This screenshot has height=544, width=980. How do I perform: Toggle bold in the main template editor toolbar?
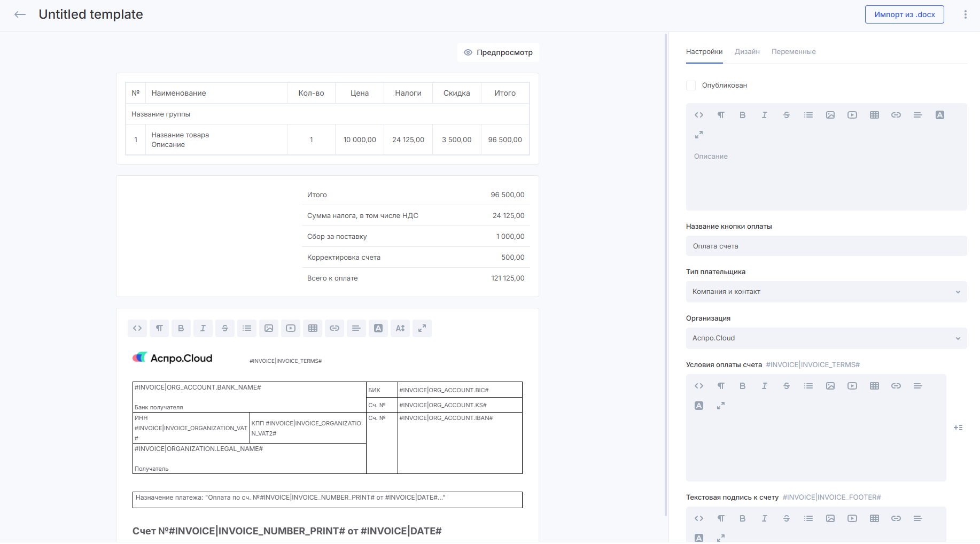point(181,328)
